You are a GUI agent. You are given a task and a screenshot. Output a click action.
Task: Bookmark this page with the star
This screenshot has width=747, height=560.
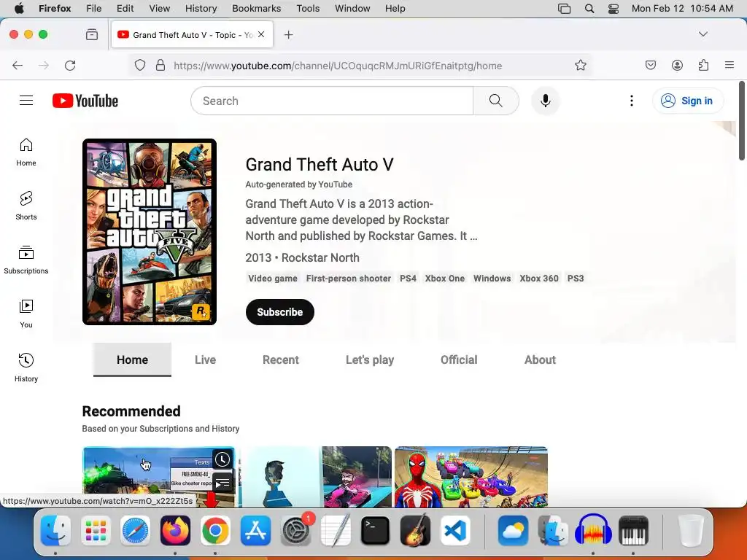click(580, 65)
